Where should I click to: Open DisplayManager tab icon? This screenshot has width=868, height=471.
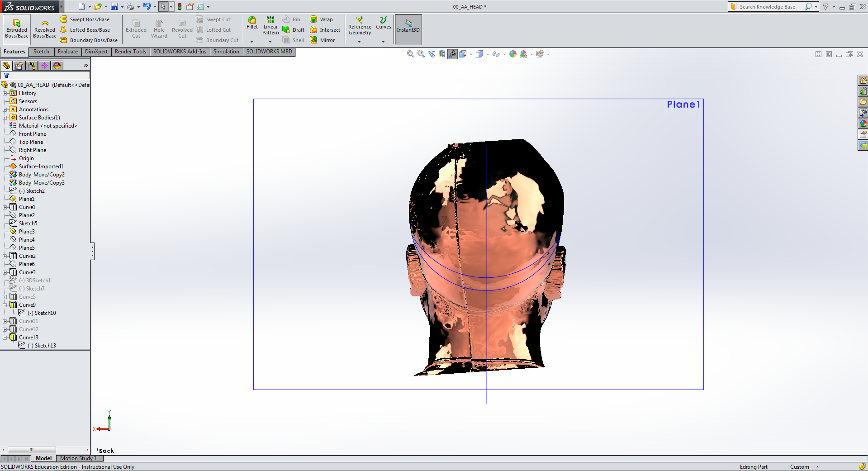[57, 66]
